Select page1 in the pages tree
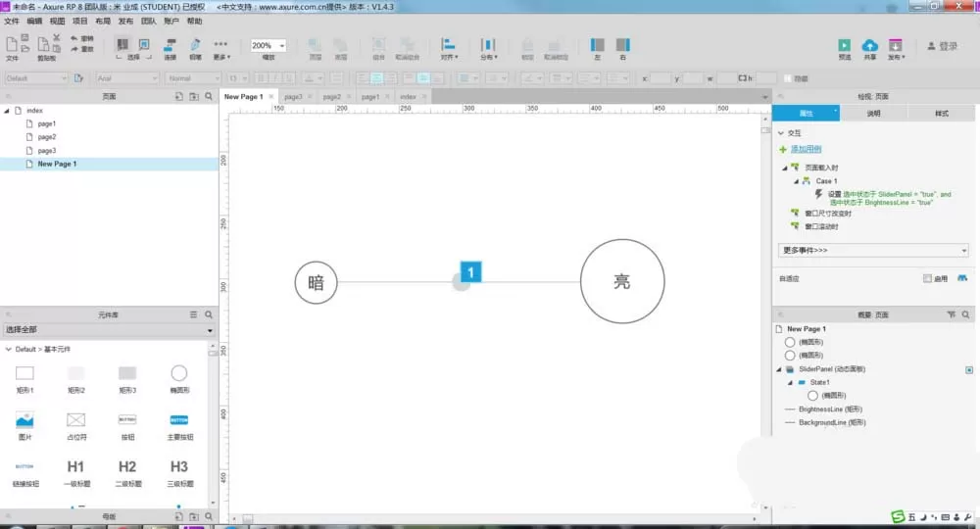Screen dimensions: 980x529 coord(46,123)
